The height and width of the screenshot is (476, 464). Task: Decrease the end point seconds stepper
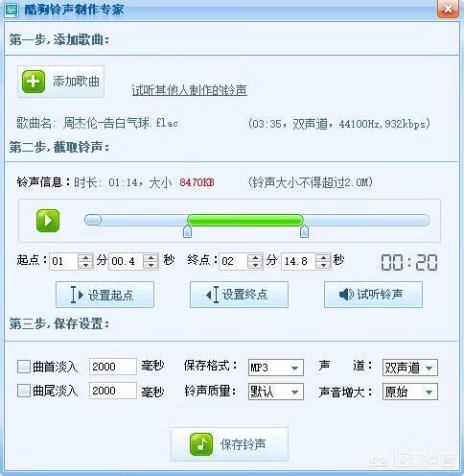point(323,265)
